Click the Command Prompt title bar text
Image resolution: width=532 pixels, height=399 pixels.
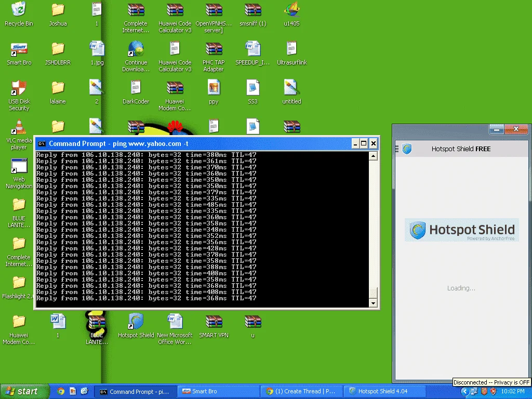tap(118, 143)
